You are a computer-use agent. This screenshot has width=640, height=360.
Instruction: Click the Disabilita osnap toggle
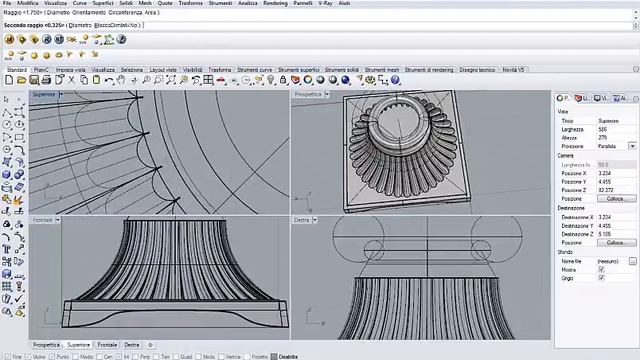(x=284, y=357)
